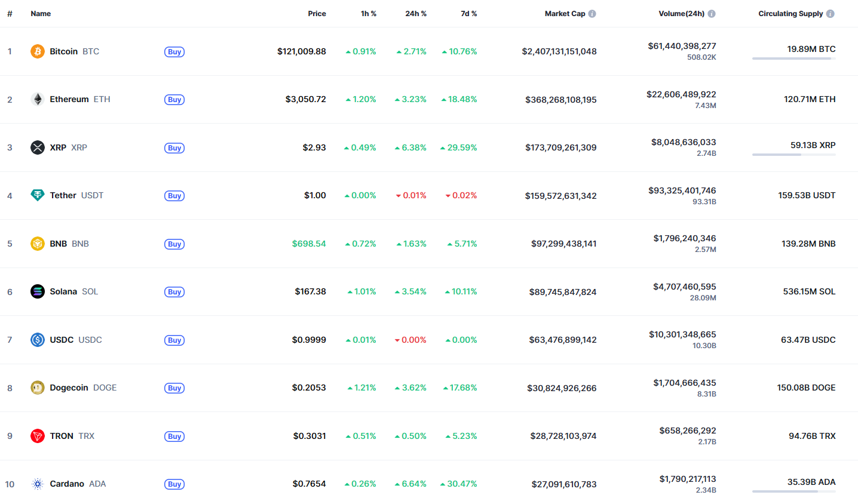The height and width of the screenshot is (504, 858).
Task: Click Cardano's circulating supply progress bar
Action: pos(794,491)
